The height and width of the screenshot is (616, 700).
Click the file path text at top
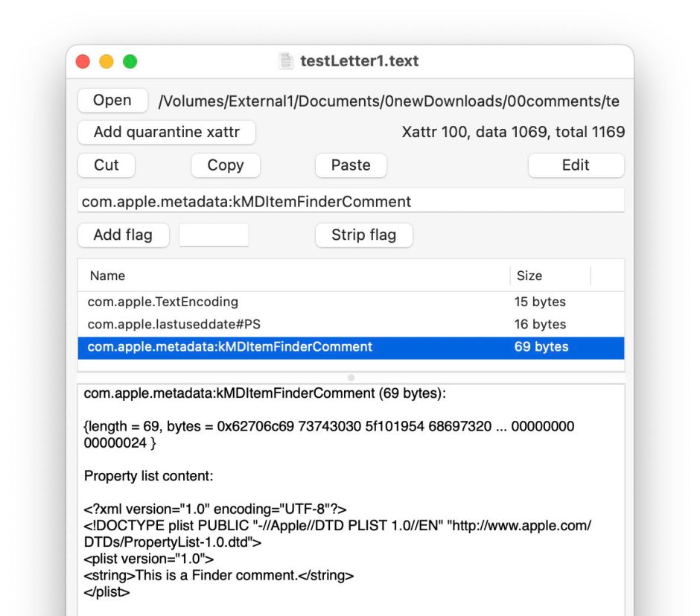388,101
